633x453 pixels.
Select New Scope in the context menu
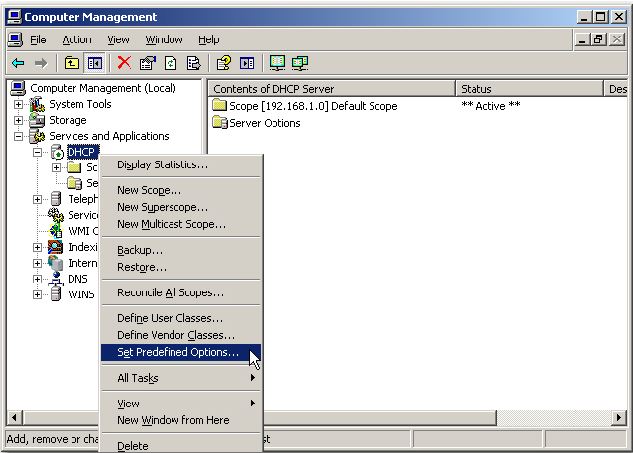click(149, 190)
